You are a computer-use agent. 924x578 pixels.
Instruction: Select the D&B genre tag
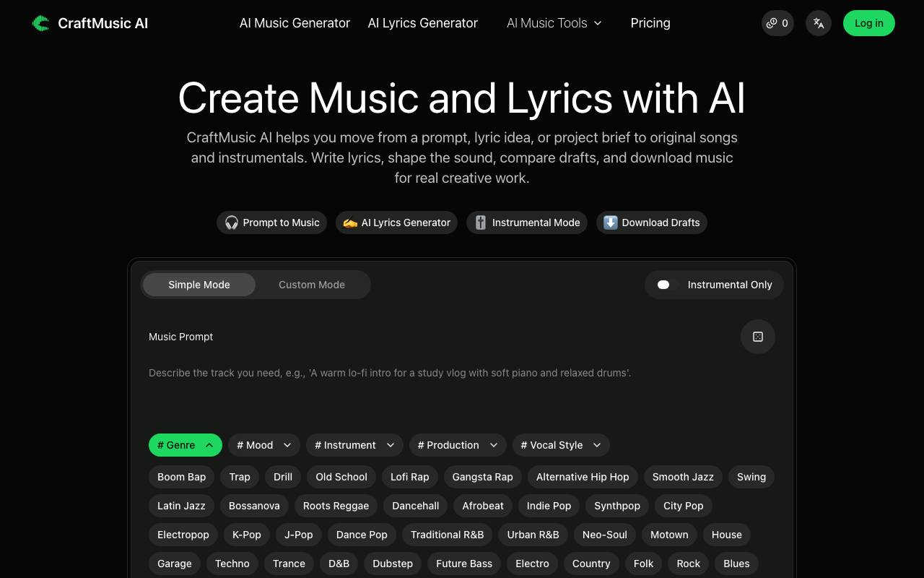click(x=339, y=564)
